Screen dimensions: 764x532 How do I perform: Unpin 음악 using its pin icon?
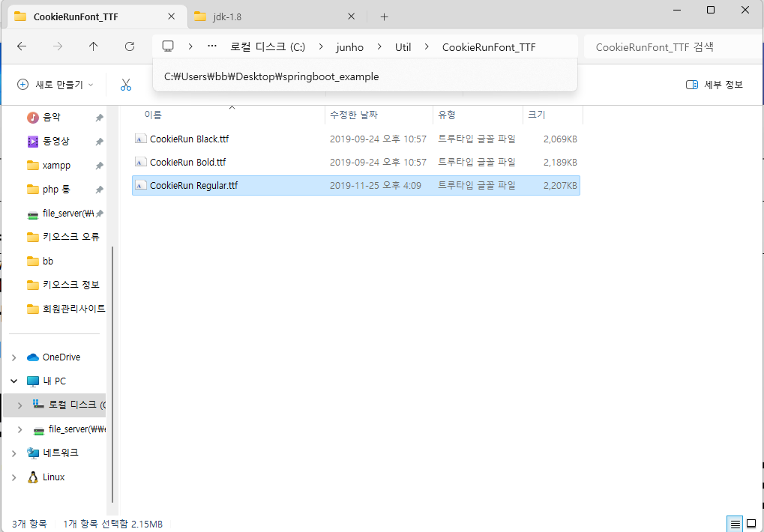click(100, 118)
